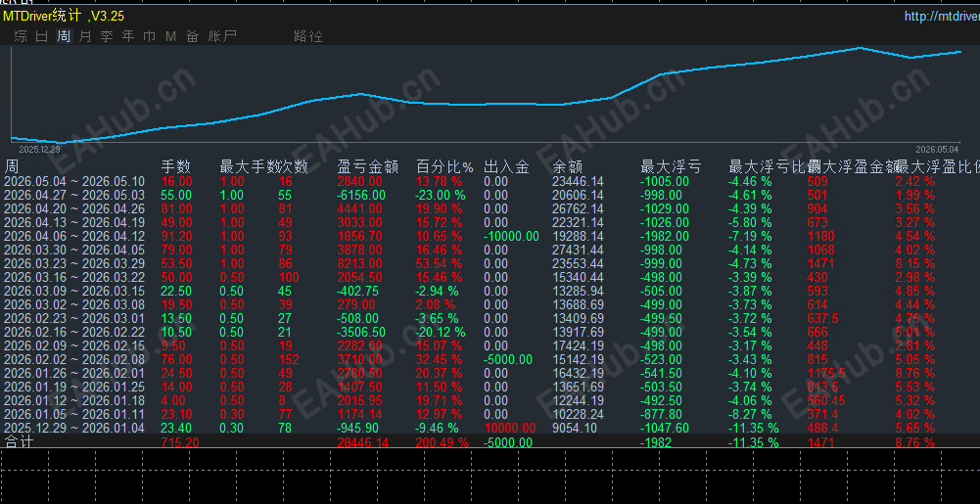Open the mtdriver website link
The width and height of the screenshot is (980, 504).
pos(942,17)
